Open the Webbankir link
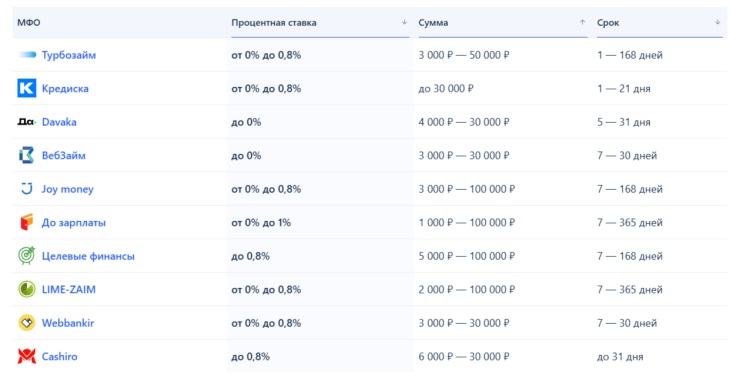730x378 pixels. (x=68, y=323)
